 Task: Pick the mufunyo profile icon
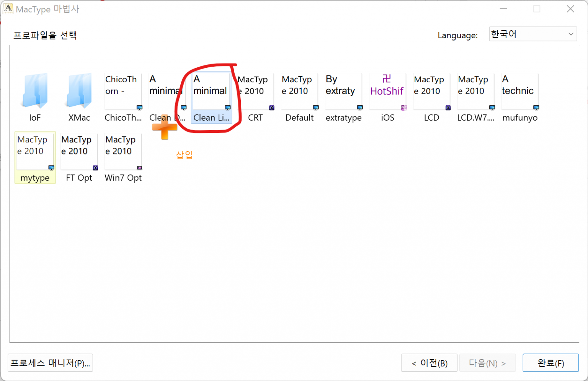click(520, 91)
